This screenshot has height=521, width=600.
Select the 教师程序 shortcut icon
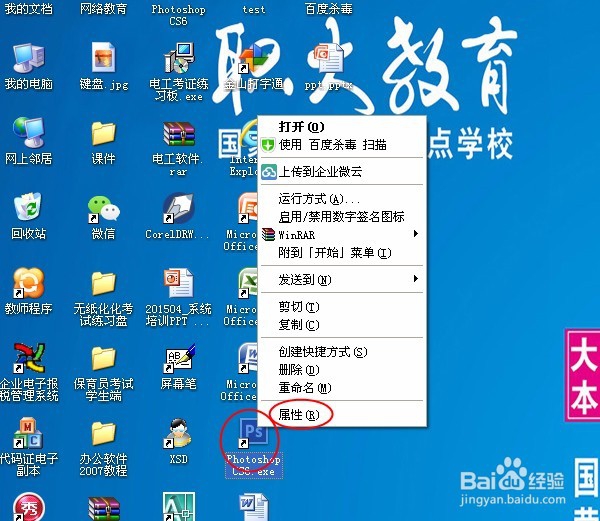[29, 283]
